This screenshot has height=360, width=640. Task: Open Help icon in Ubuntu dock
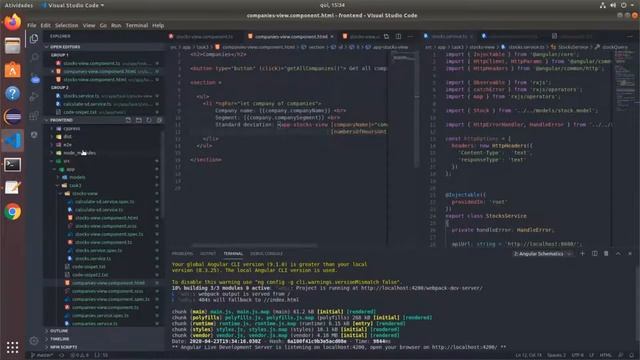coord(13,93)
